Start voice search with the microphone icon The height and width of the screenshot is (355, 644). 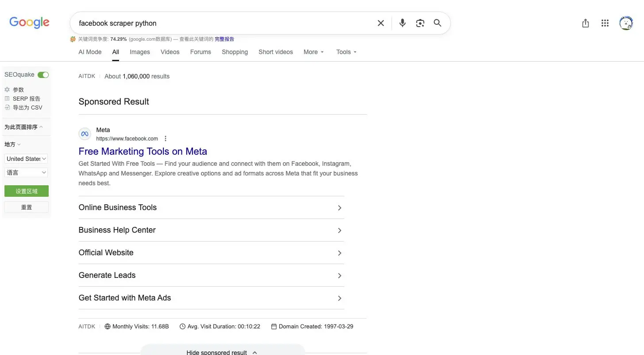(x=402, y=23)
